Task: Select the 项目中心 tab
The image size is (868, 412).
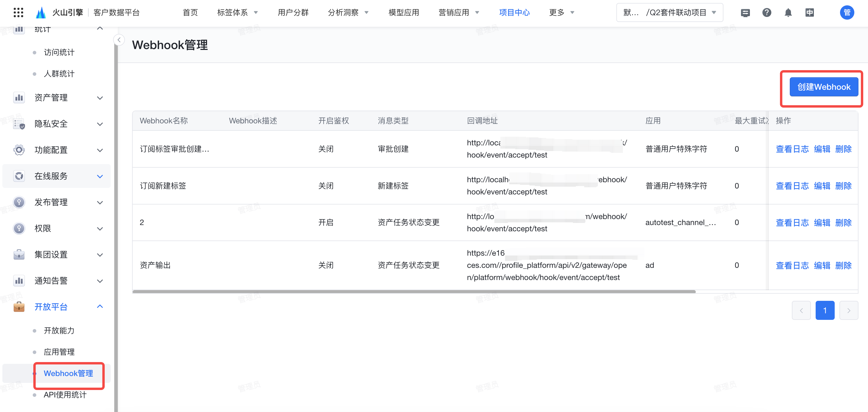Action: coord(514,12)
